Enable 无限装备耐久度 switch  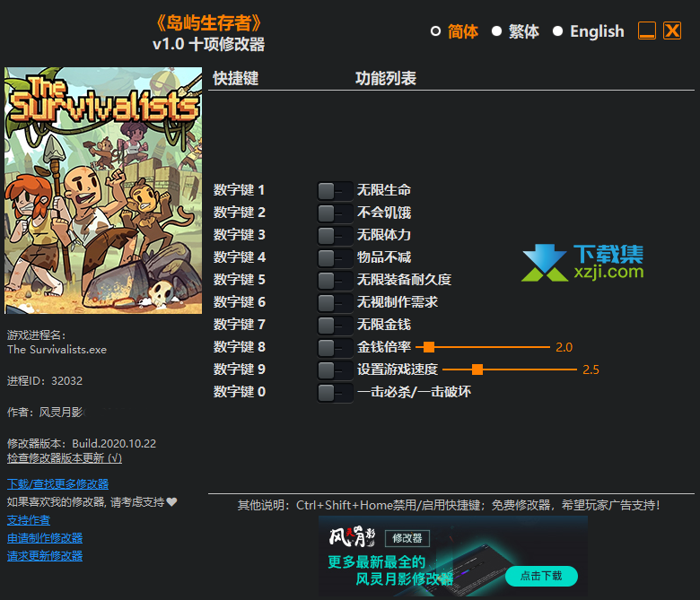335,281
